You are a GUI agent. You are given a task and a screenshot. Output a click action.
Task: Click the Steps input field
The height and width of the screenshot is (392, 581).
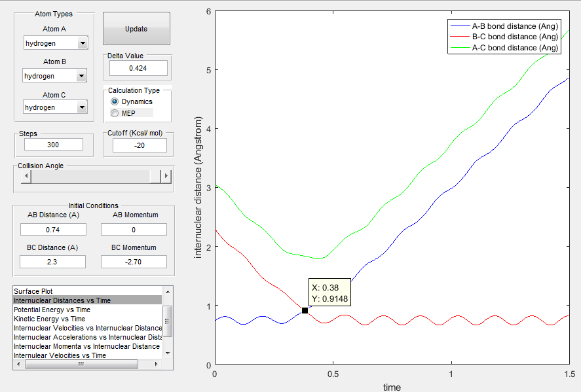tap(53, 145)
